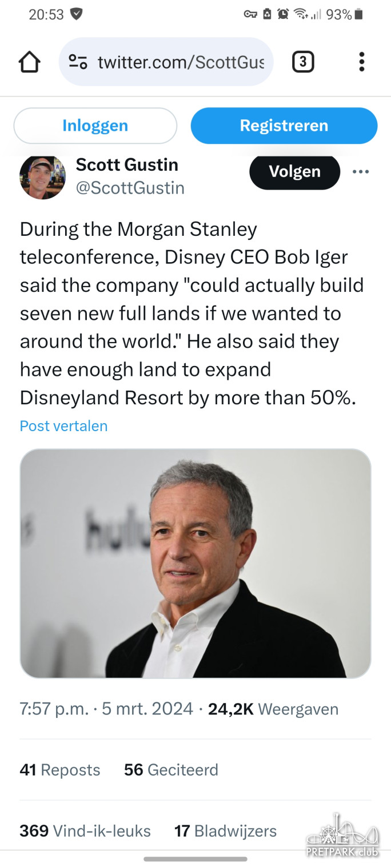Image resolution: width=391 pixels, height=868 pixels.
Task: Open the browser three-dot overflow menu
Action: point(361,62)
